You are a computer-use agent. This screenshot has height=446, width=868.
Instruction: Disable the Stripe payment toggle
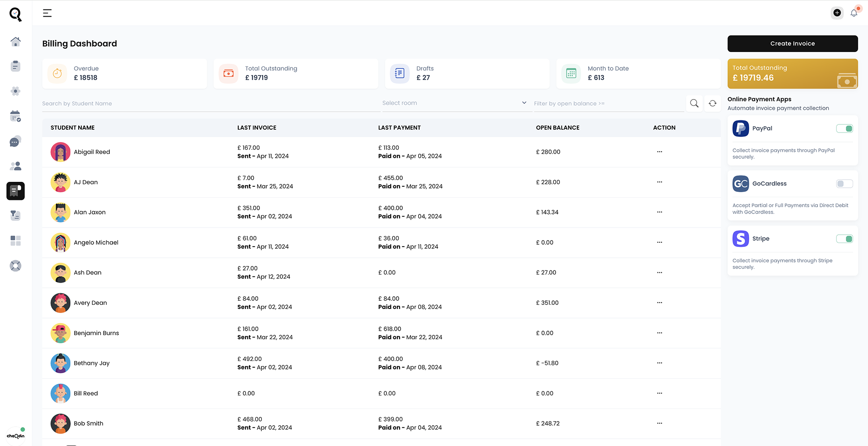point(844,239)
